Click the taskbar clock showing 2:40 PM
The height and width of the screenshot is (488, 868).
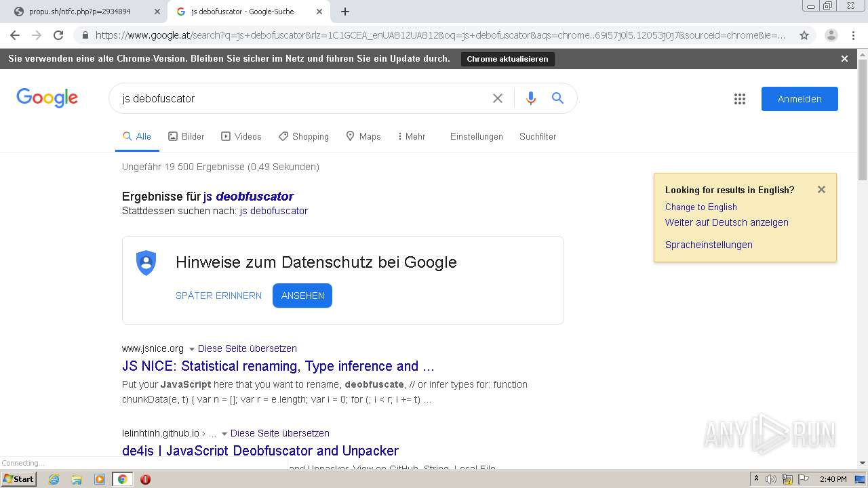[x=833, y=479]
